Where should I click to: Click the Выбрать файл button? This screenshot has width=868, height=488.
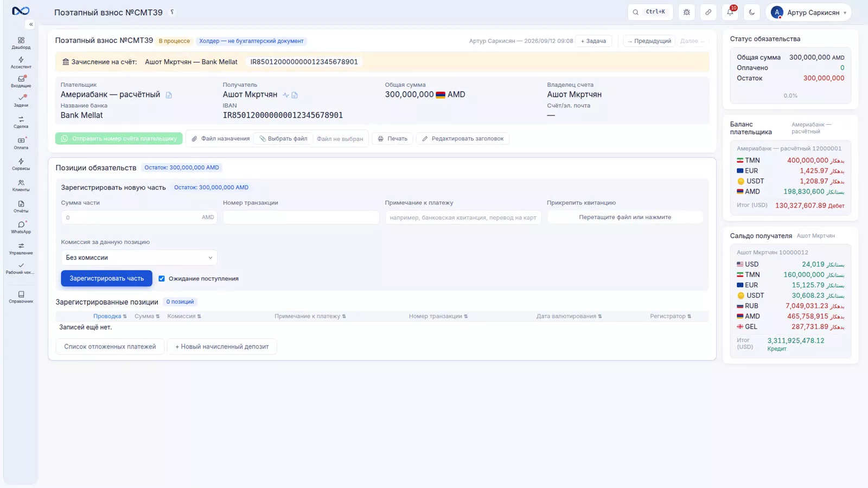point(283,139)
